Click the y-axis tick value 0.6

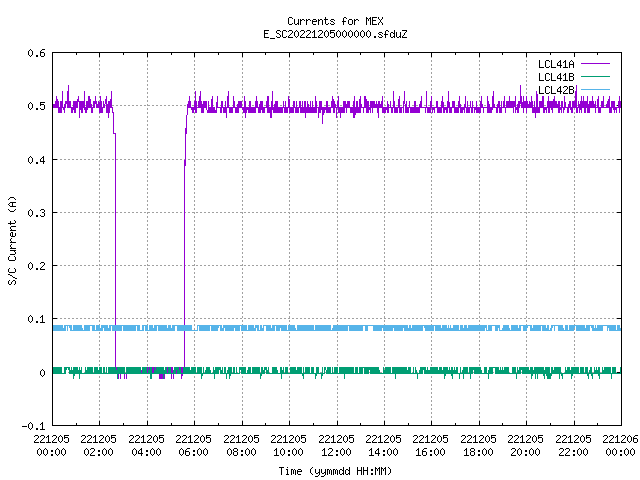[36, 53]
